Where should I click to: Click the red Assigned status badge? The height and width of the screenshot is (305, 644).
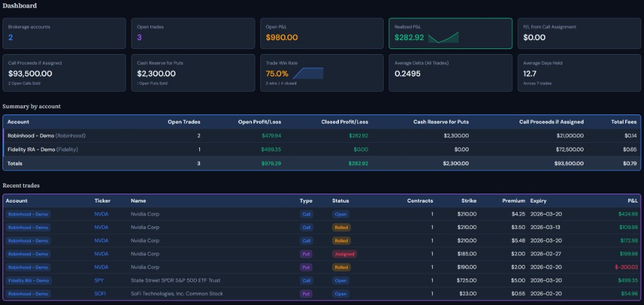coord(344,254)
